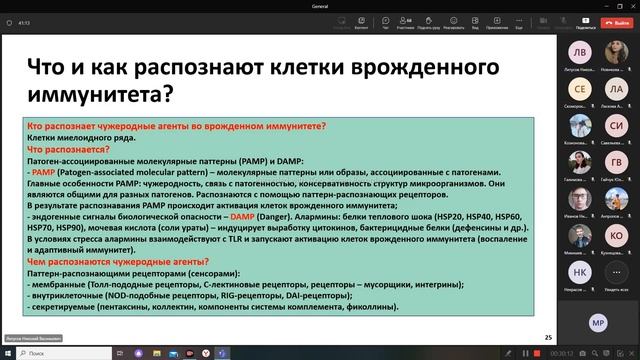Viewport: 640px width, 360px height.
Task: Click the recorder zoom magnifier icon
Action: tap(595, 353)
